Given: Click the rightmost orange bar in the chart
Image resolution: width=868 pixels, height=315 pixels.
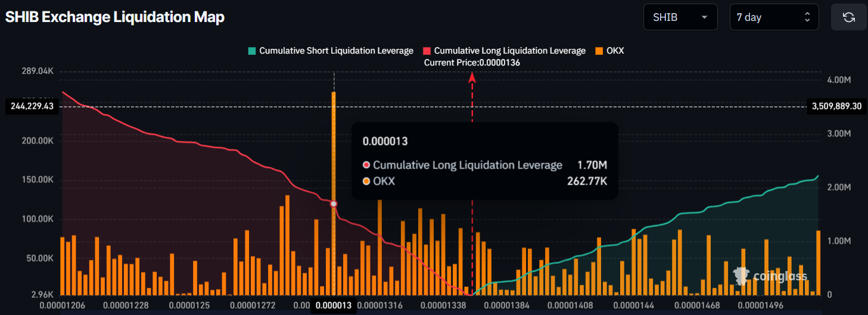Looking at the screenshot, I should pos(818,262).
